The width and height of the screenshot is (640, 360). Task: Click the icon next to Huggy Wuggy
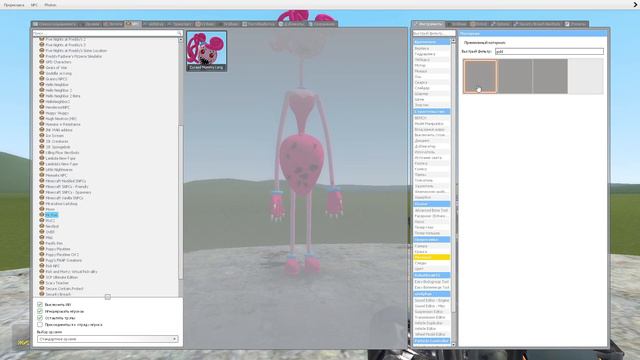[x=42, y=113]
